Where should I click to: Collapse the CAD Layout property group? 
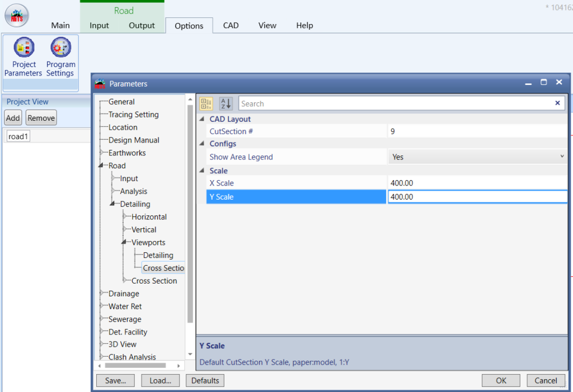(x=201, y=119)
